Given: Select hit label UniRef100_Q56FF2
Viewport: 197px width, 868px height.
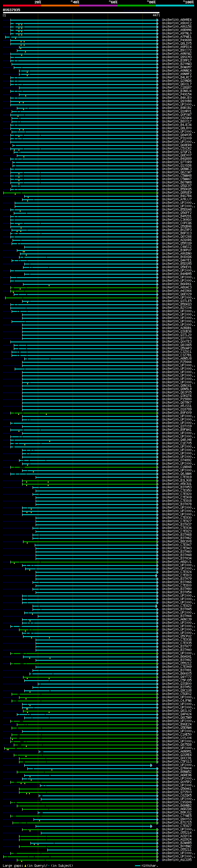Looking at the screenshot, I should (x=177, y=213).
